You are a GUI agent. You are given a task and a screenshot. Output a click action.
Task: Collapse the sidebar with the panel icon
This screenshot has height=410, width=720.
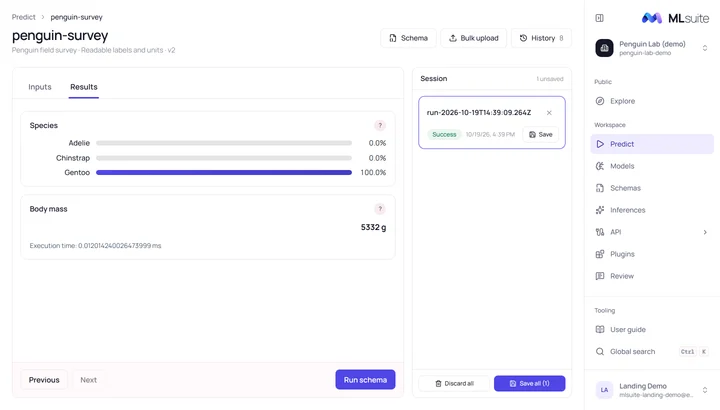(x=599, y=18)
